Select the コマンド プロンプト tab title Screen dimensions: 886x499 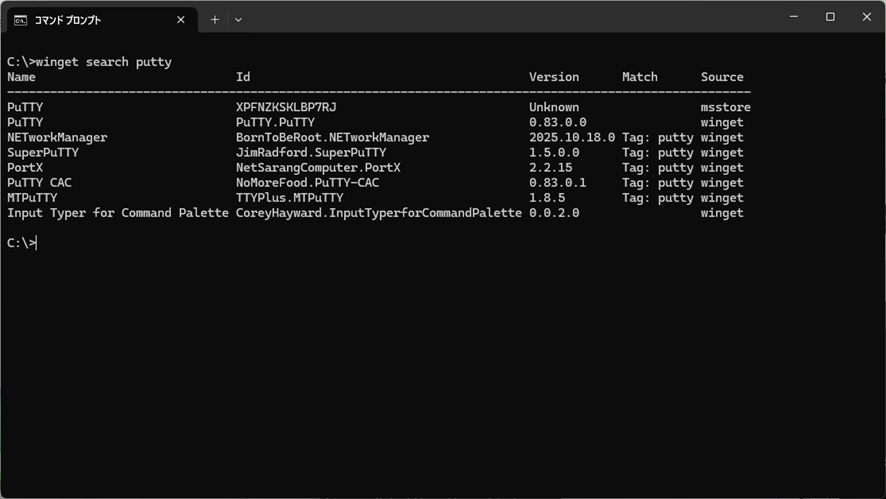click(x=68, y=19)
